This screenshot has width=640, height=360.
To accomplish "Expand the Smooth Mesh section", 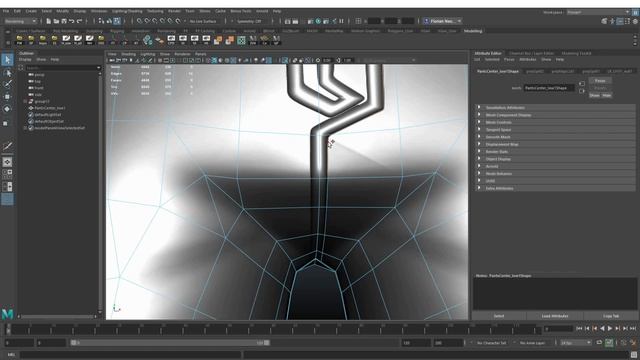I will pyautogui.click(x=556, y=137).
